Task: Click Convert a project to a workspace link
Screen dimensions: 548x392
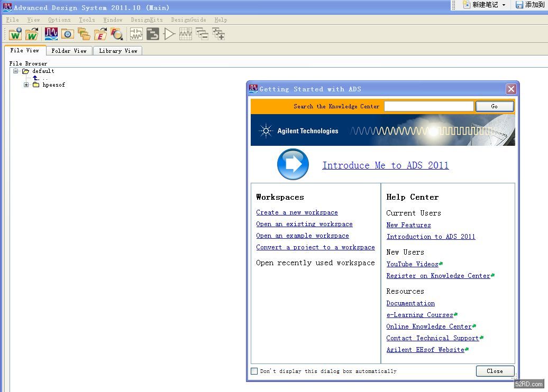Action: pyautogui.click(x=316, y=247)
